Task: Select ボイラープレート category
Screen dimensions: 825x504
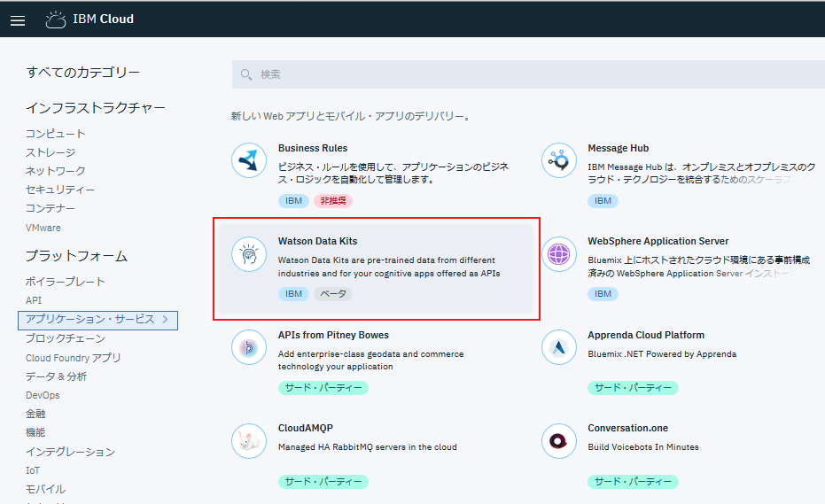Action: 66,282
